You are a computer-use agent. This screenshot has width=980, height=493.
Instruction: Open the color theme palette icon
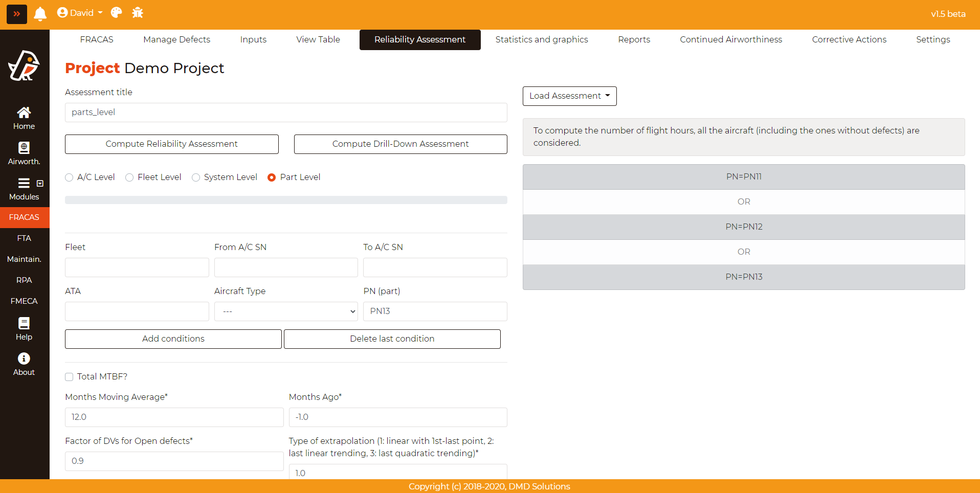117,13
